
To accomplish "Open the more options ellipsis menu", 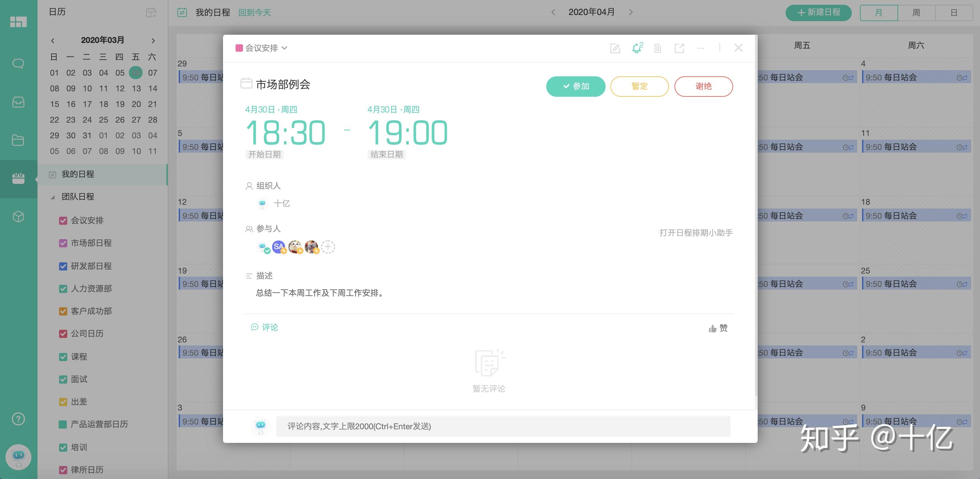I will click(700, 48).
